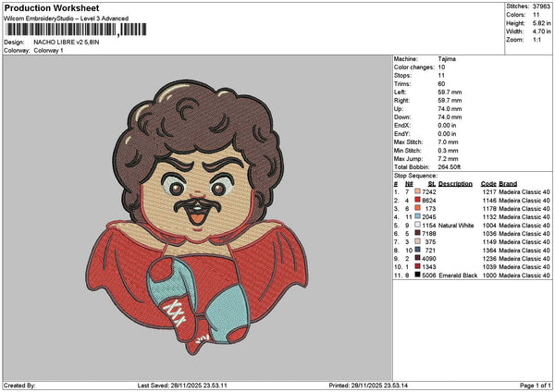
Task: Click the Width value '4.70 in'
Action: pyautogui.click(x=541, y=31)
